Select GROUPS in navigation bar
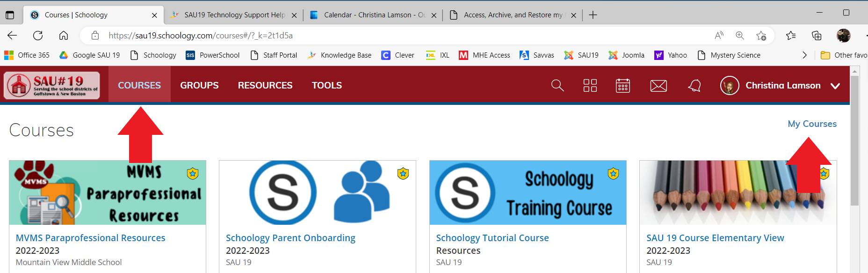This screenshot has height=273, width=868. 199,85
